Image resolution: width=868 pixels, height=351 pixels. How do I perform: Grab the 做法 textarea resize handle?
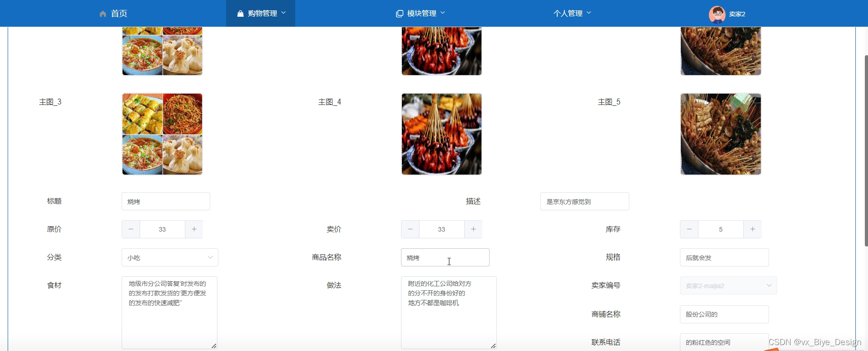[493, 346]
